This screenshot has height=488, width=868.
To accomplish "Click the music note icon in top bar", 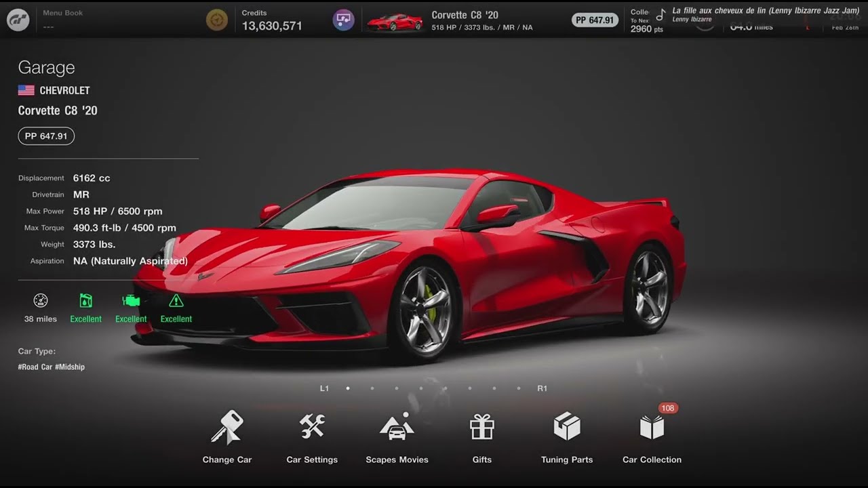I will (x=660, y=14).
